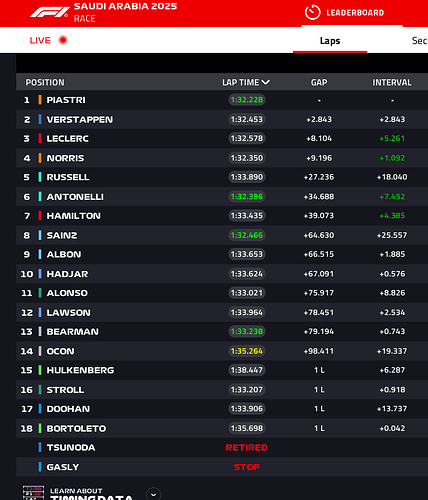428x500 pixels.
Task: Click Gasly's STOP status label
Action: click(247, 467)
